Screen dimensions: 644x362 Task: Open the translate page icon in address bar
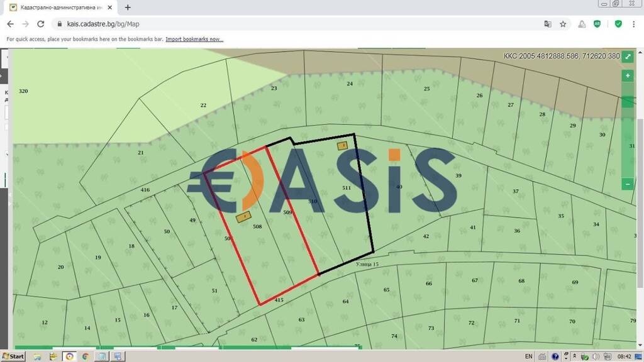click(x=548, y=24)
